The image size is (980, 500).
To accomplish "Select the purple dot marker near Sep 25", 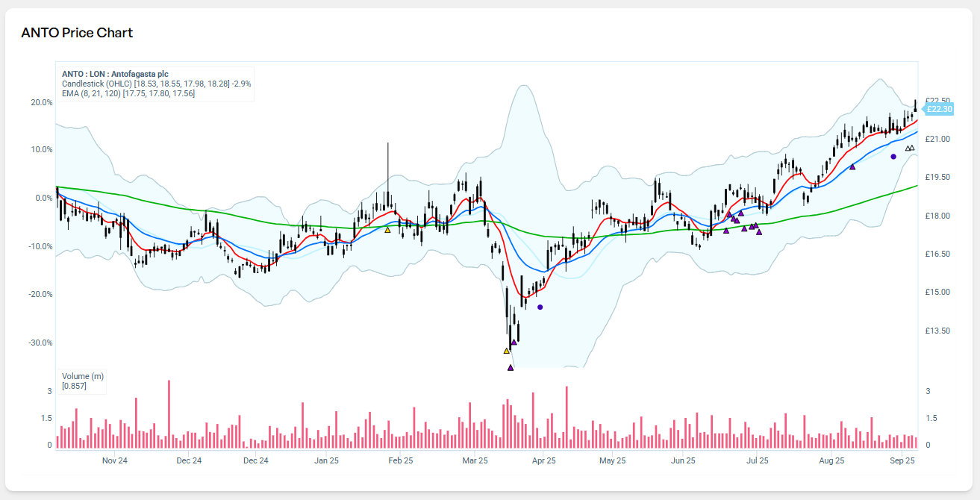I will [893, 156].
